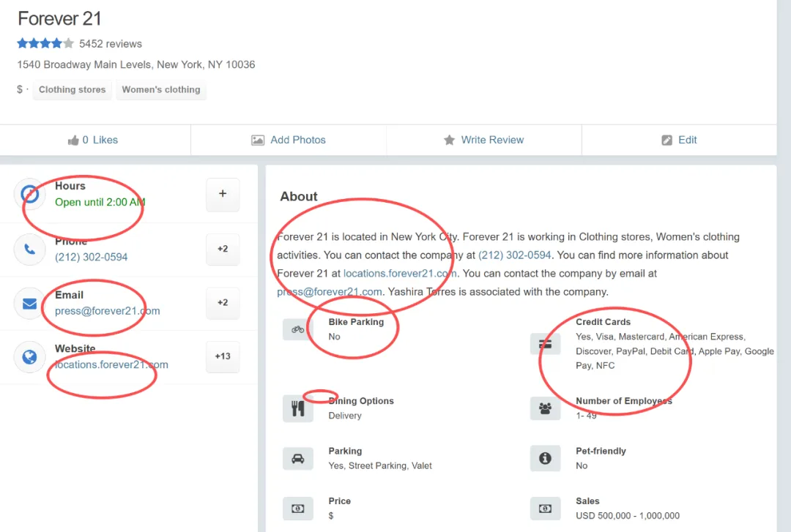Click the bicycle Bike Parking icon
The height and width of the screenshot is (532, 791).
pos(297,329)
